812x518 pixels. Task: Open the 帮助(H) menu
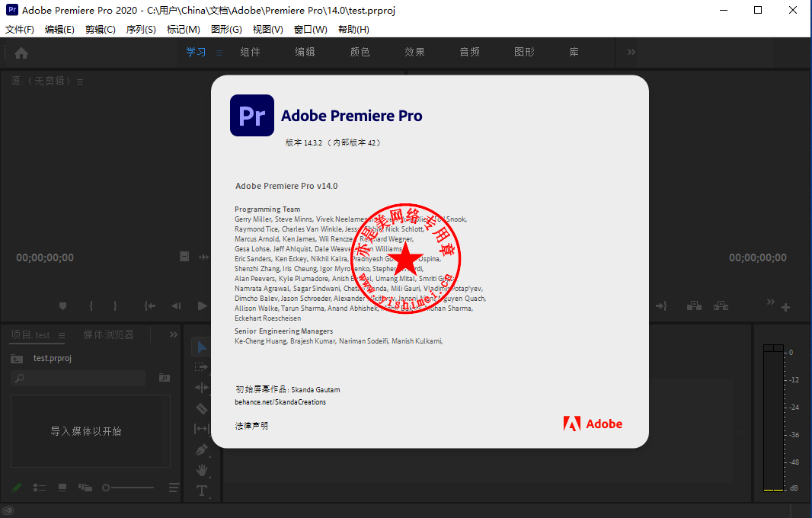click(x=353, y=30)
